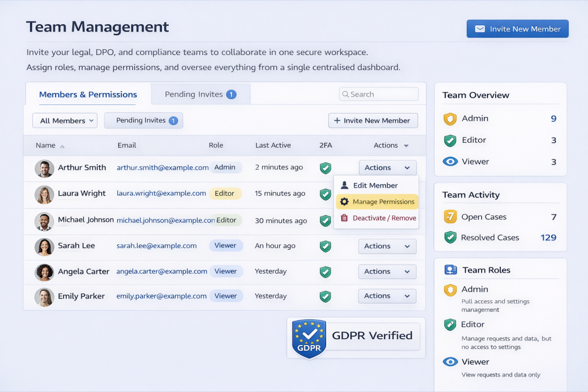Image resolution: width=588 pixels, height=392 pixels.
Task: Open the All Members filter dropdown
Action: click(65, 121)
